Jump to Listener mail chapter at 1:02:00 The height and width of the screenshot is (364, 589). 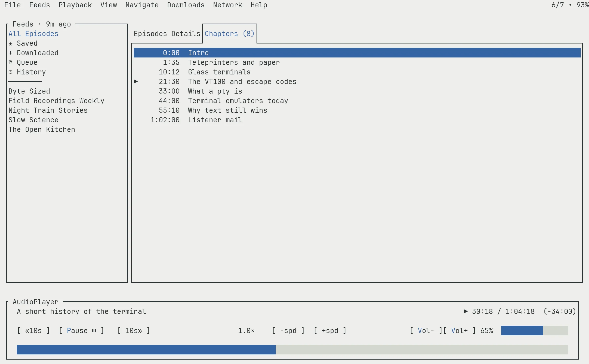(357, 120)
